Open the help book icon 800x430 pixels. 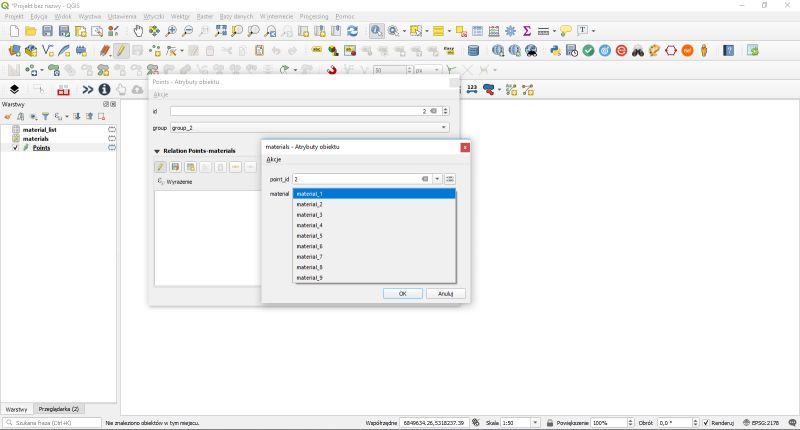click(729, 50)
